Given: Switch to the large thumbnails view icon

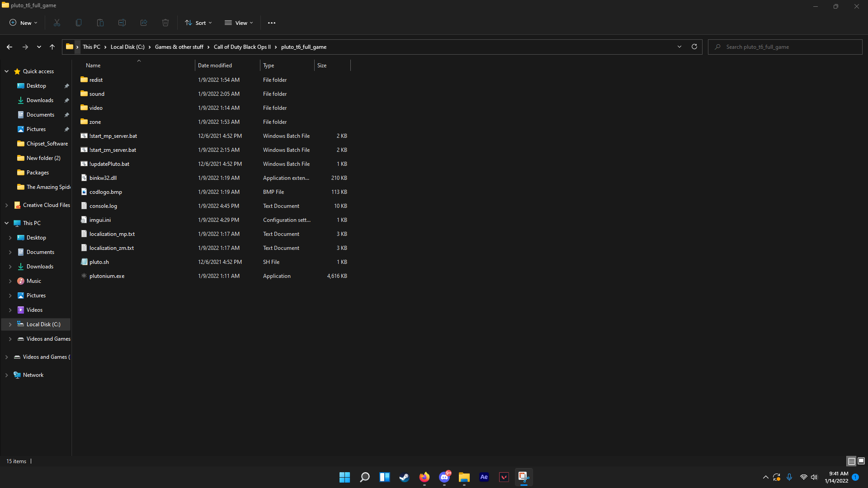Looking at the screenshot, I should (x=861, y=461).
